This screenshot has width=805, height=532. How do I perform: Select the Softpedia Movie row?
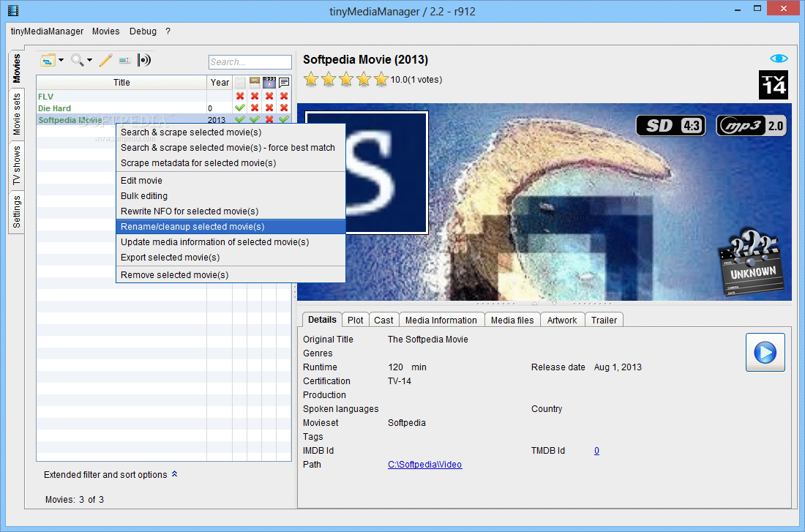(164, 120)
